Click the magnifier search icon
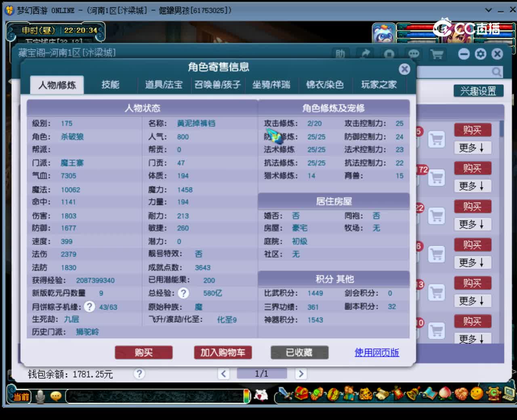Image resolution: width=517 pixels, height=420 pixels. tap(496, 72)
